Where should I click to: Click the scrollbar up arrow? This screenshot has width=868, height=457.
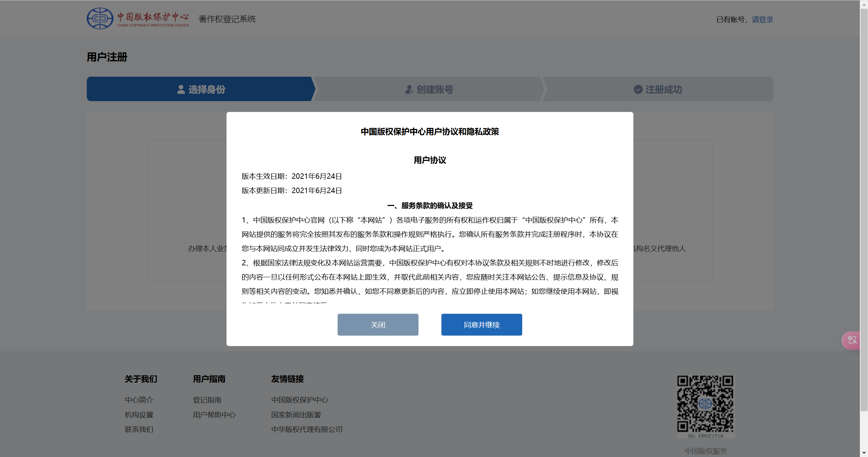[x=864, y=4]
